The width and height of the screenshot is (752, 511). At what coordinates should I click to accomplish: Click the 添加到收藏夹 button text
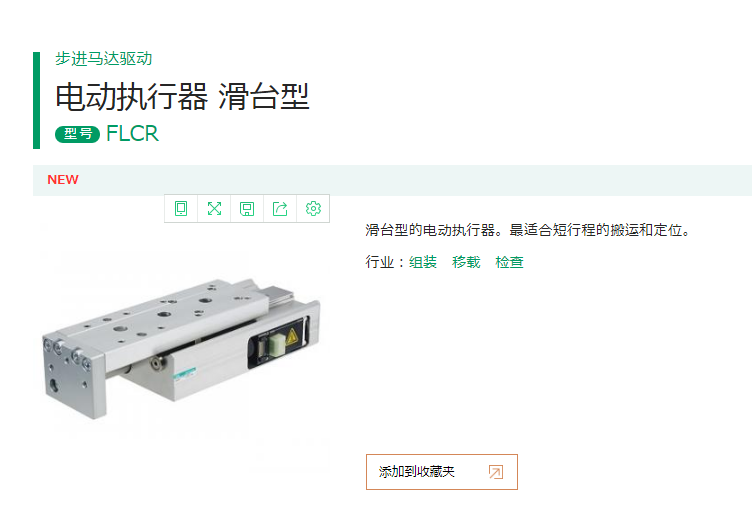click(416, 472)
